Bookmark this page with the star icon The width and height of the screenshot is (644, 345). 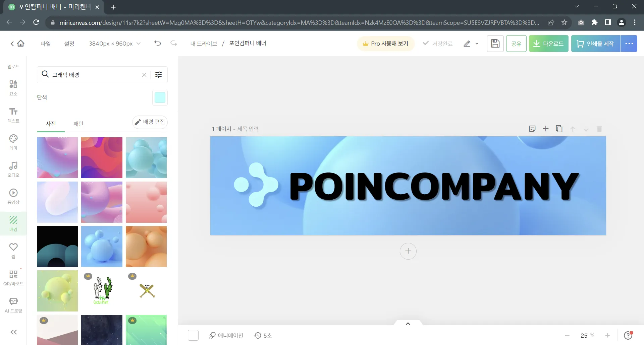tap(565, 22)
